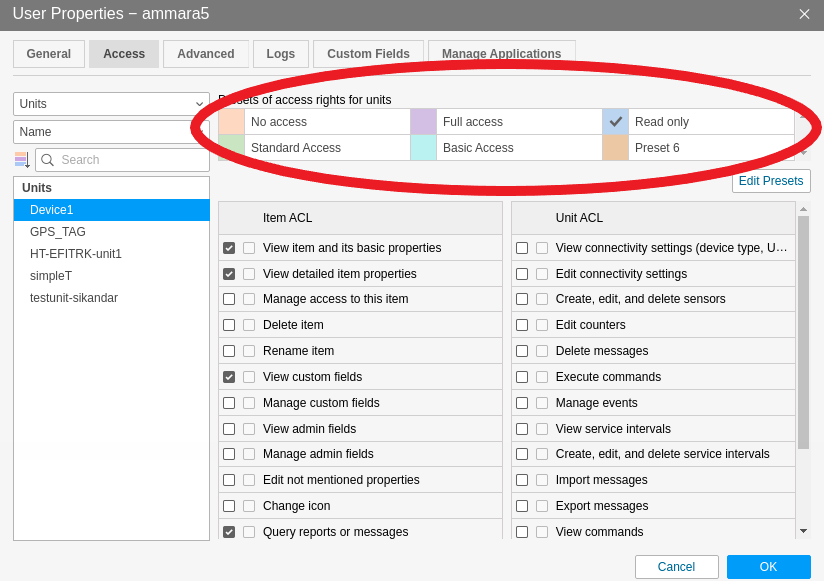Click the Edit Presets button

(770, 181)
